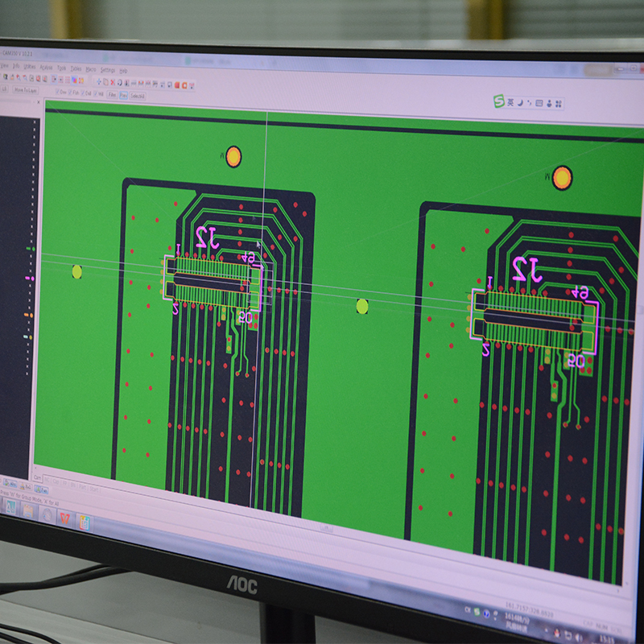The width and height of the screenshot is (644, 644).
Task: Select the orange tooling hole on left board
Action: coord(233,157)
